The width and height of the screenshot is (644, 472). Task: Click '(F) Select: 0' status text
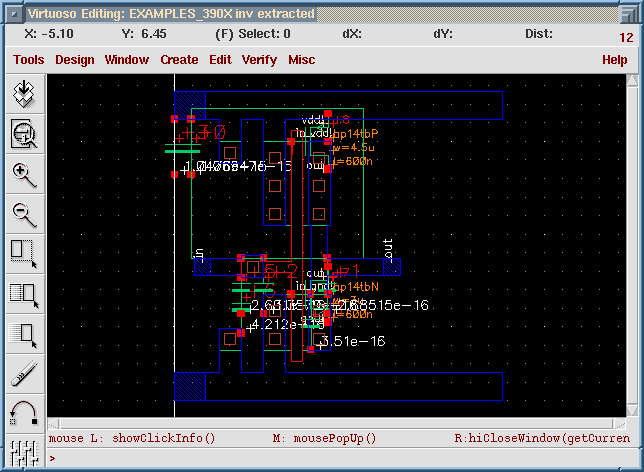[253, 34]
